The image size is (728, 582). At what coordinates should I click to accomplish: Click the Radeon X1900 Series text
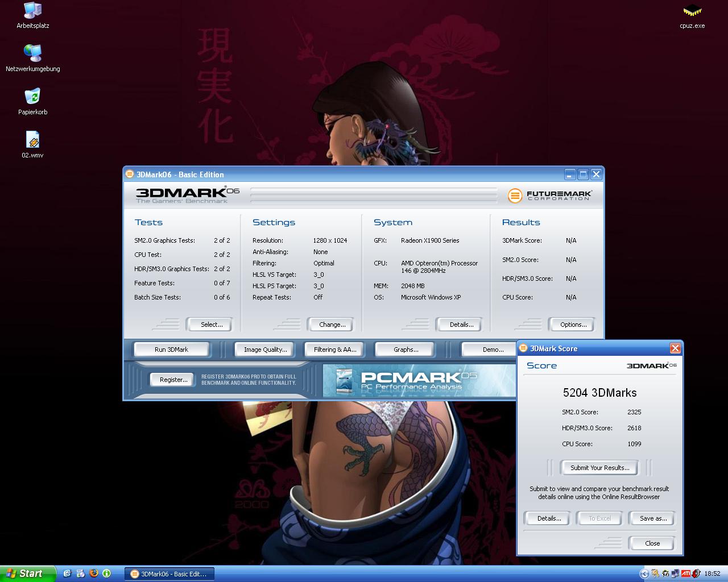(x=430, y=240)
